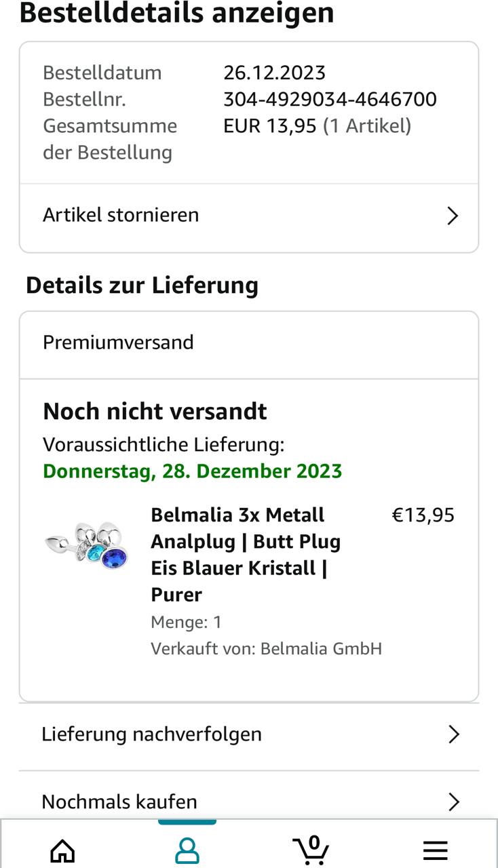
Task: Click the Bestelldetails anzeigen page heading
Action: point(176,12)
